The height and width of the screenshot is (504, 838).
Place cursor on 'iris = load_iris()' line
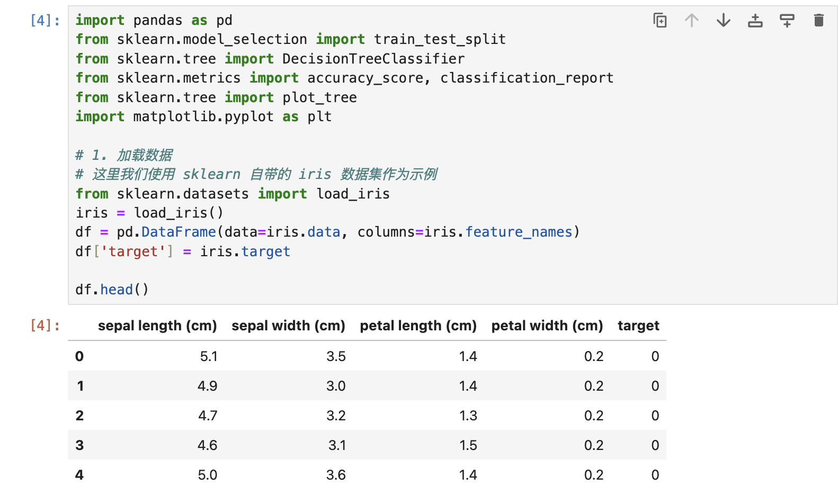[x=149, y=213]
